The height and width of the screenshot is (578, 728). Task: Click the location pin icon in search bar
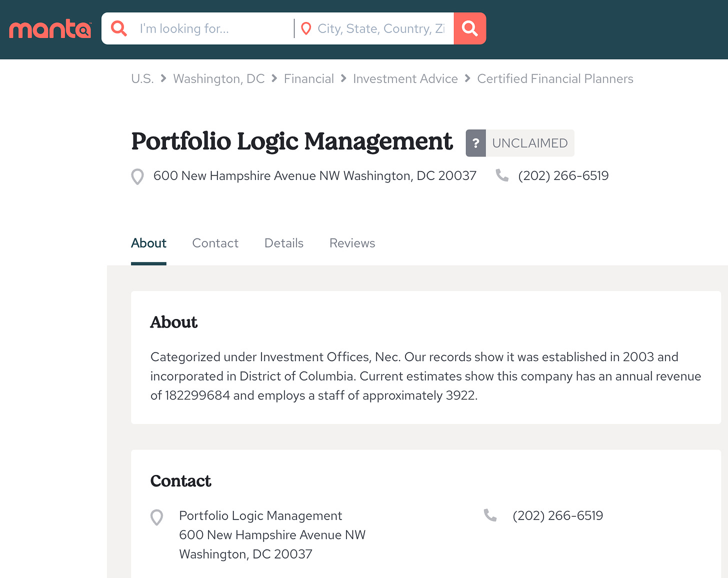tap(306, 29)
